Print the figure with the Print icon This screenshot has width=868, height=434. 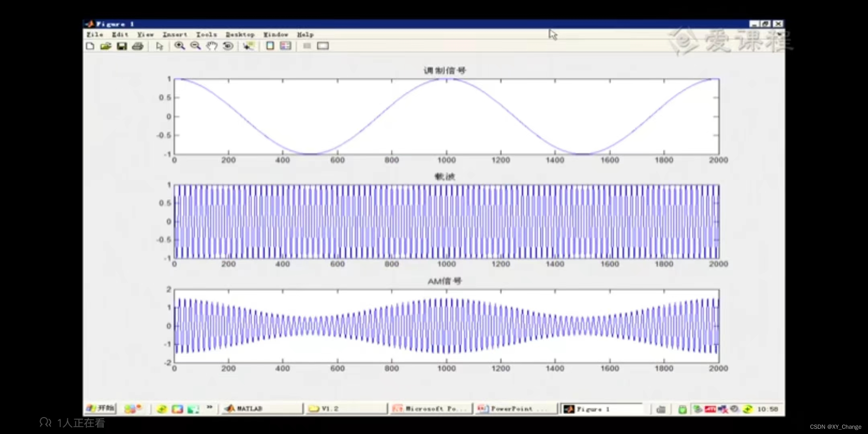click(137, 46)
